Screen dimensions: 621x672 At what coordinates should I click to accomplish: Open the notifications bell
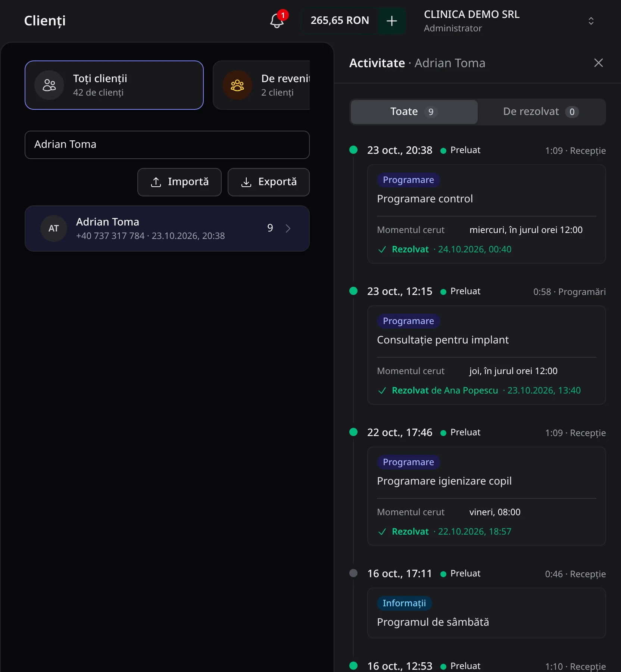tap(277, 21)
